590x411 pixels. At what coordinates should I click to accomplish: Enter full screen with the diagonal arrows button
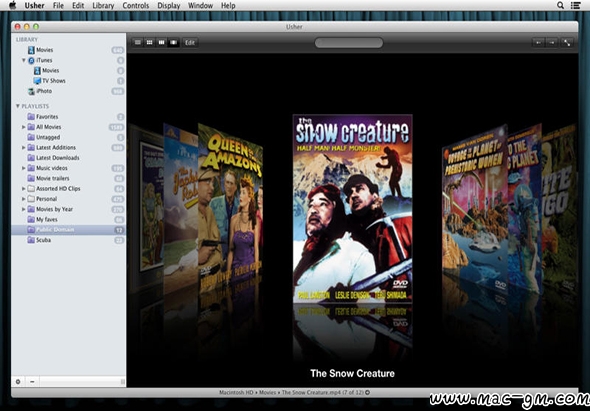click(567, 43)
